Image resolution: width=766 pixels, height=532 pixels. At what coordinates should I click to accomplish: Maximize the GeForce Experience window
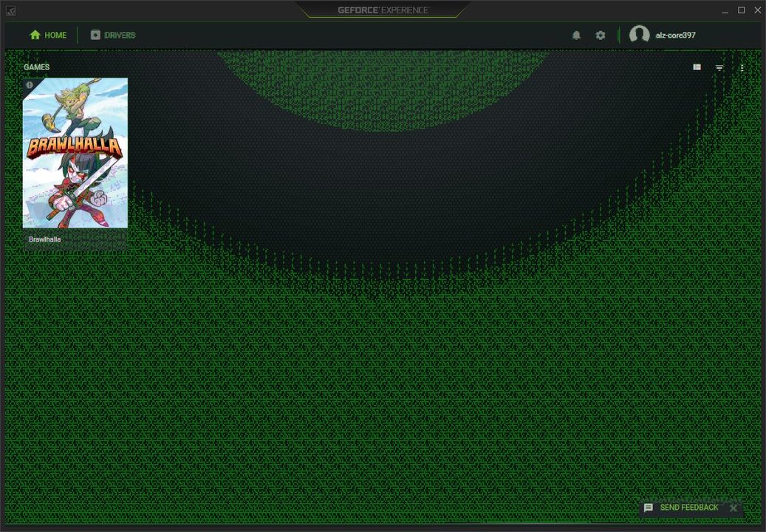pyautogui.click(x=741, y=10)
